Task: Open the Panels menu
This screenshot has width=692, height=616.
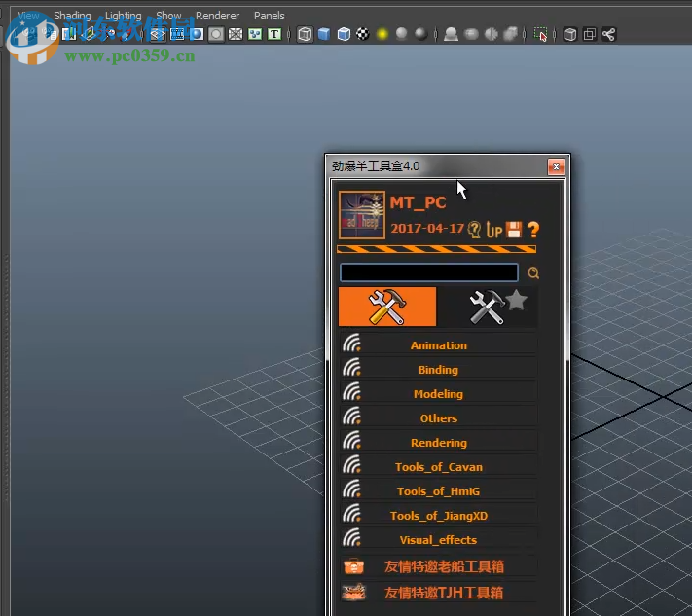Action: 270,16
